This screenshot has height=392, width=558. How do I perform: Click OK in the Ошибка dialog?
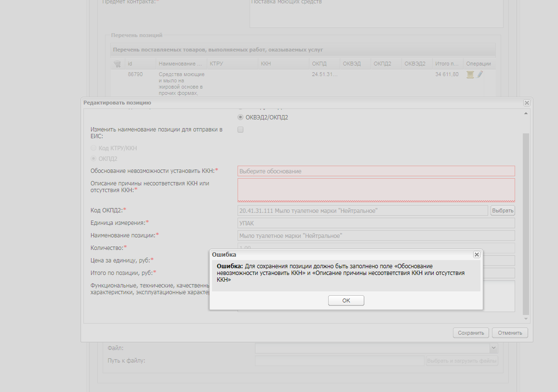point(346,301)
